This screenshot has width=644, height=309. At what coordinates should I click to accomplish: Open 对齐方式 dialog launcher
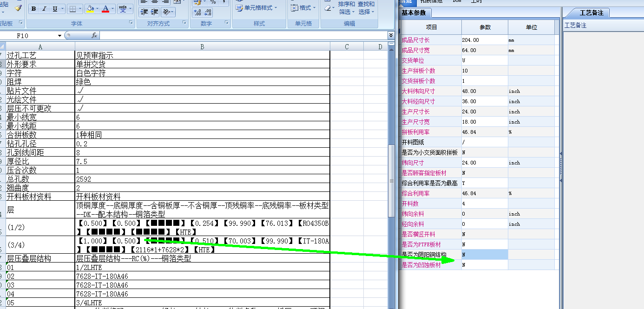(185, 23)
